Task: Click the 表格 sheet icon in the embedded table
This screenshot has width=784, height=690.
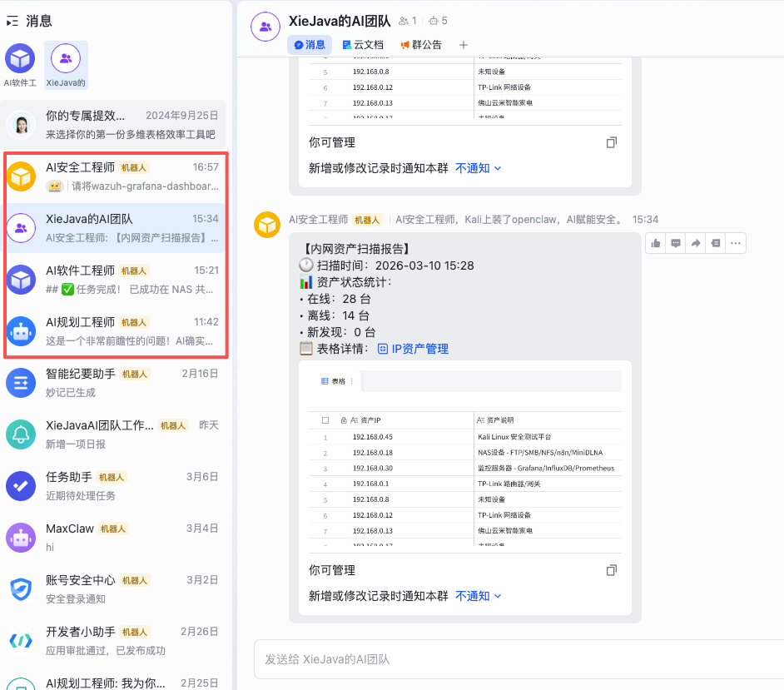Action: (x=325, y=380)
